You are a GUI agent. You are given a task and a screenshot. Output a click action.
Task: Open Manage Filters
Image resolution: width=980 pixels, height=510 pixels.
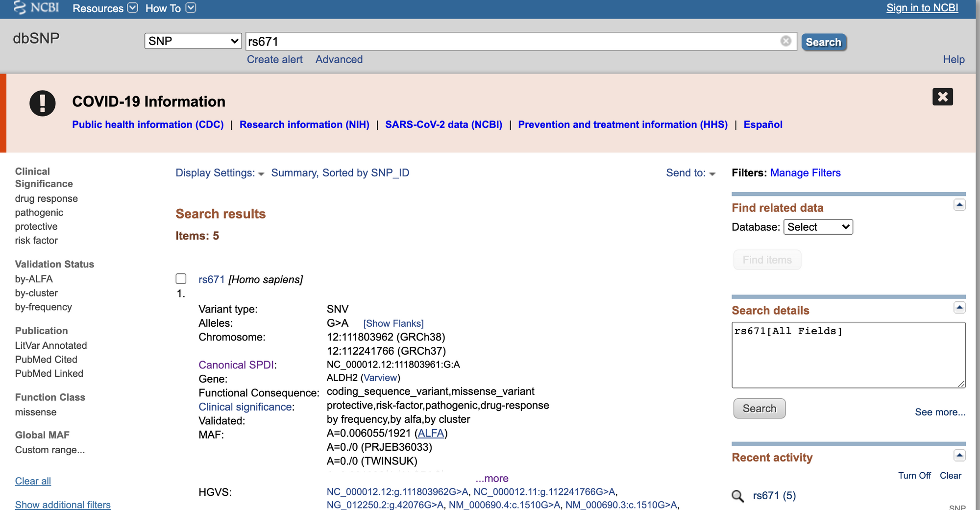point(805,172)
